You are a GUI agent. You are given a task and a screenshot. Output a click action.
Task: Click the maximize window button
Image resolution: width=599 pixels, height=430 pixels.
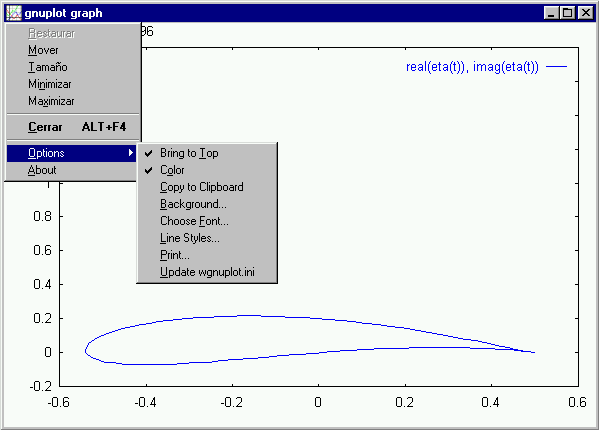pyautogui.click(x=568, y=13)
